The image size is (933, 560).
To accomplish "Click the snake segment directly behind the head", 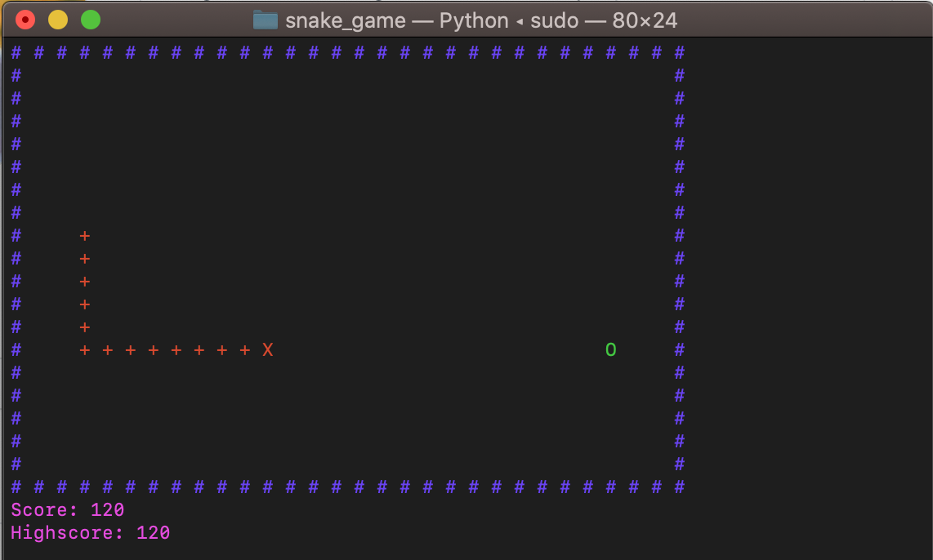I will click(x=244, y=350).
